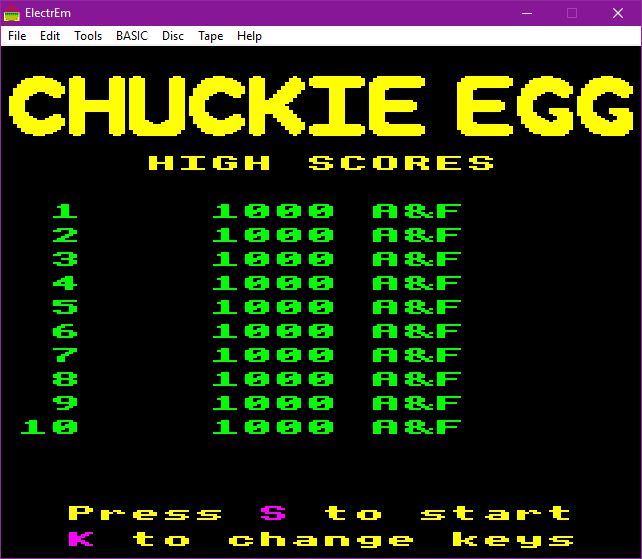The width and height of the screenshot is (642, 559).
Task: Click the A&F name in row 8
Action: (417, 379)
